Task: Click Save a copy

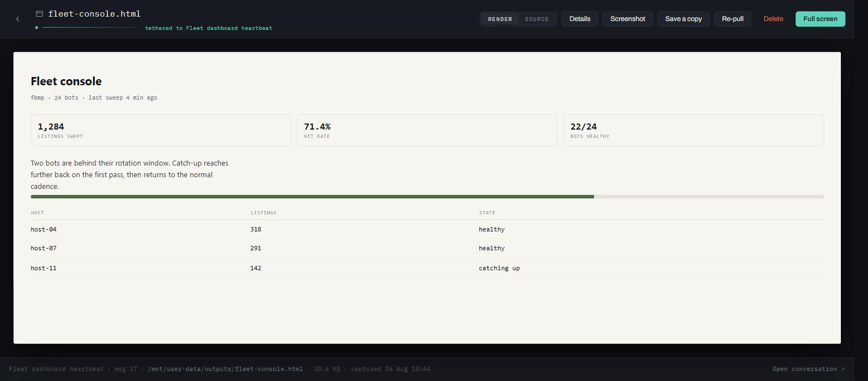Action: [x=684, y=19]
